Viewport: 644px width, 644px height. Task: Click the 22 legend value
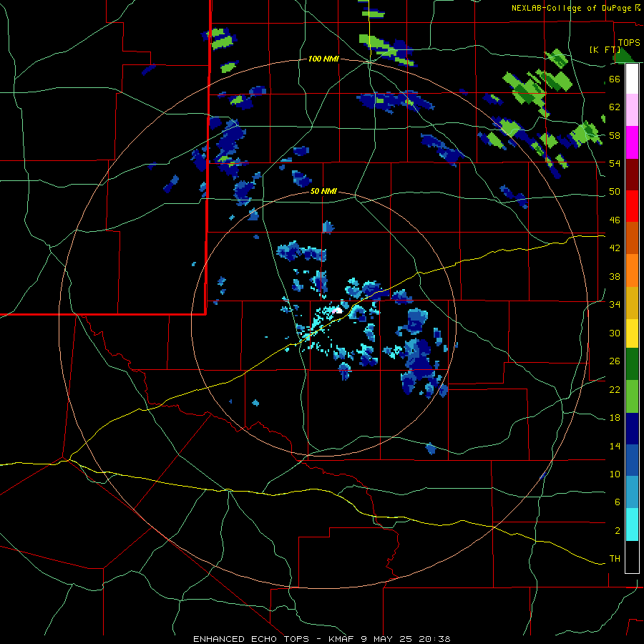tap(615, 389)
